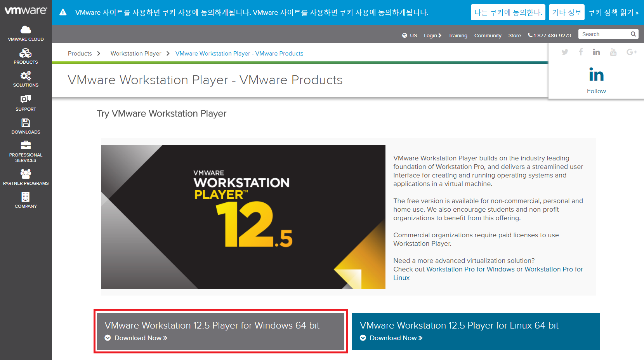Click Windows Download Now circle arrow icon

[108, 338]
